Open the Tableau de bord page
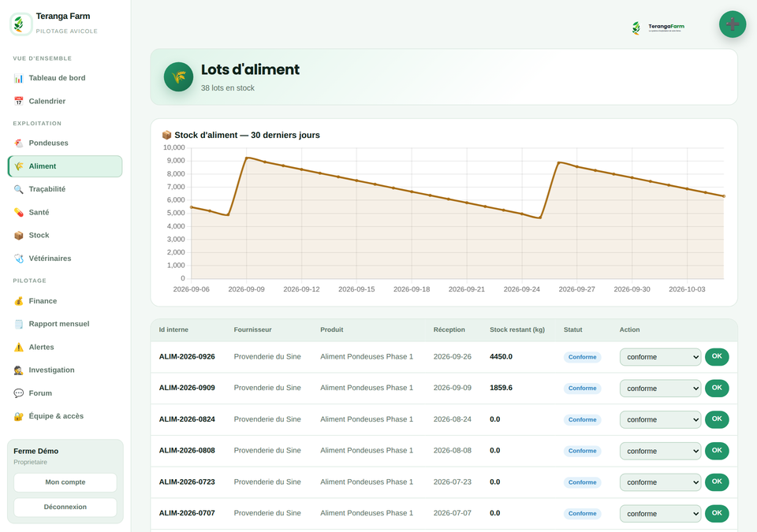Screen dimensions: 757x532 coord(65,78)
